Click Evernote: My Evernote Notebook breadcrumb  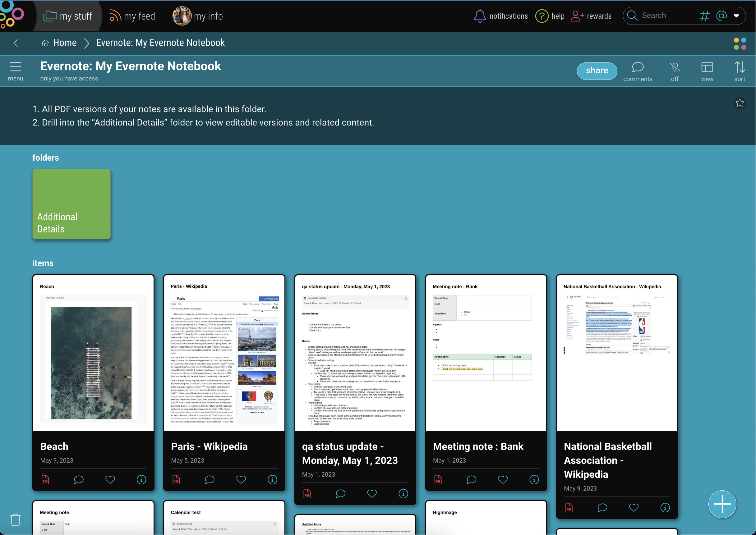[x=160, y=43]
